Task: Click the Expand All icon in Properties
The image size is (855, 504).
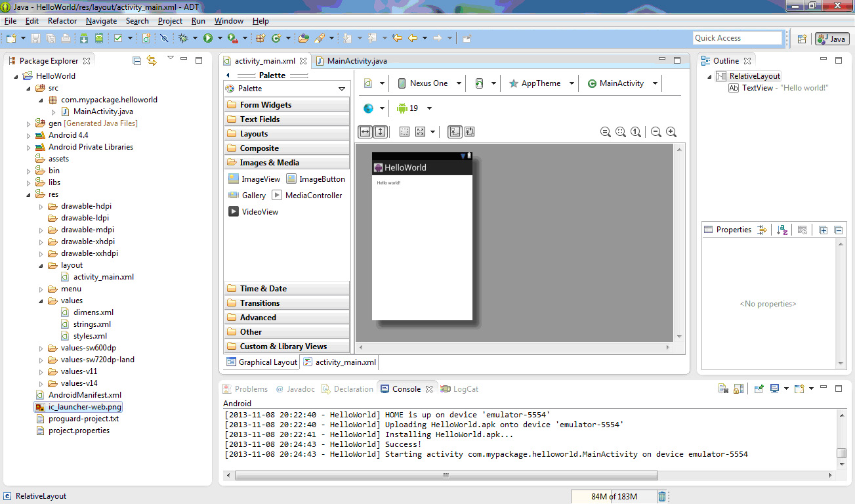Action: (x=824, y=230)
